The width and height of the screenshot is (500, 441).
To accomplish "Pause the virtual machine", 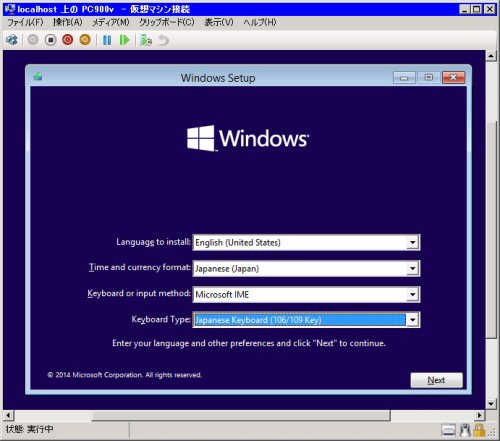I will [107, 40].
